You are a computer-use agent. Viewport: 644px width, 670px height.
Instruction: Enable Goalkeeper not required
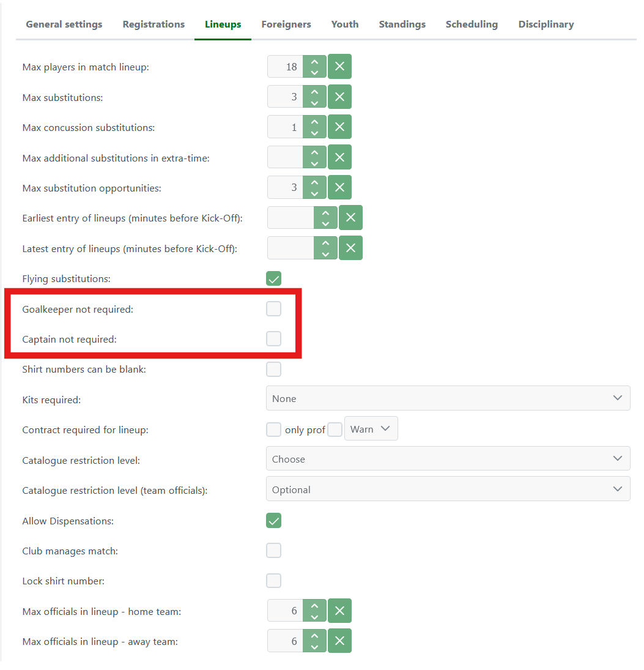point(273,309)
